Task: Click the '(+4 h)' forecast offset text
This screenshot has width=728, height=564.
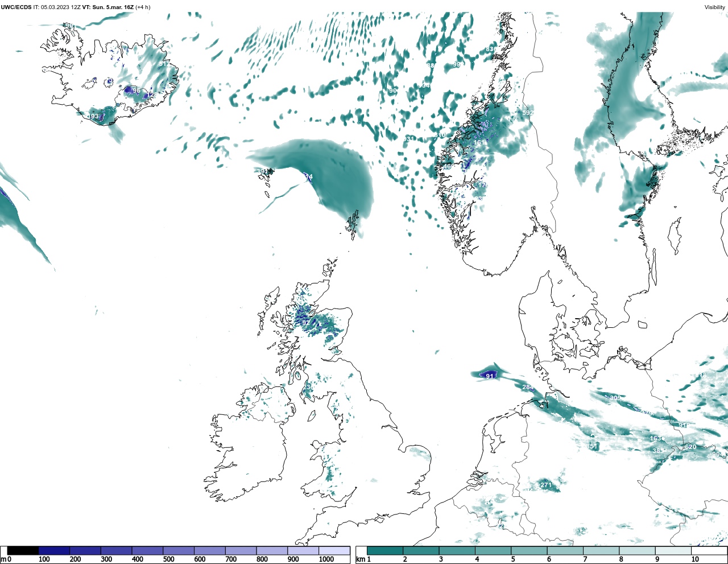Action: [x=143, y=7]
